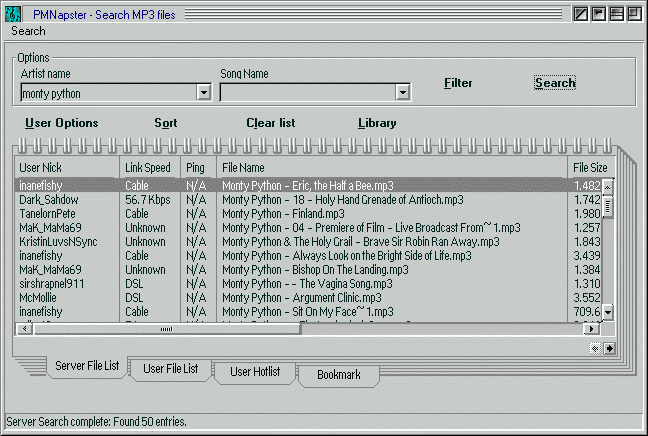Click the file size value 3.439

[x=587, y=256]
